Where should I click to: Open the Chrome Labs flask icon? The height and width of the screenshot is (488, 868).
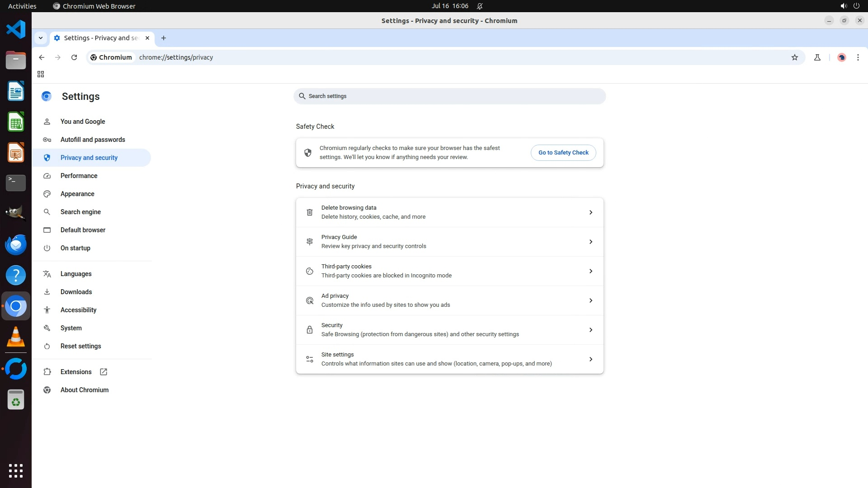pos(817,57)
